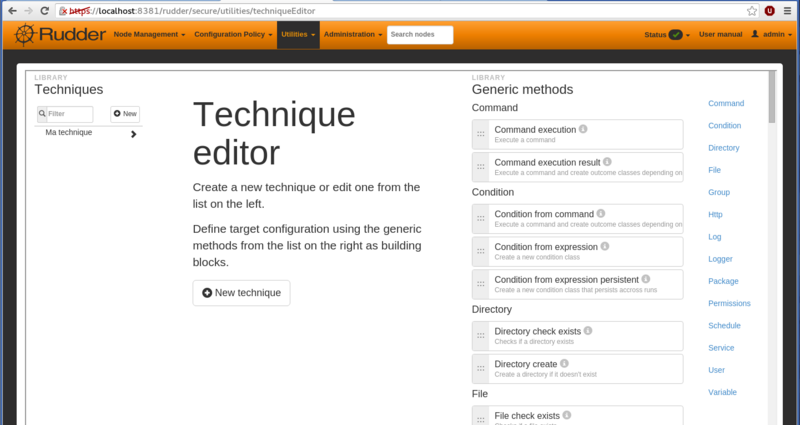The image size is (800, 425).
Task: Click the New button in Techniques panel
Action: (125, 114)
